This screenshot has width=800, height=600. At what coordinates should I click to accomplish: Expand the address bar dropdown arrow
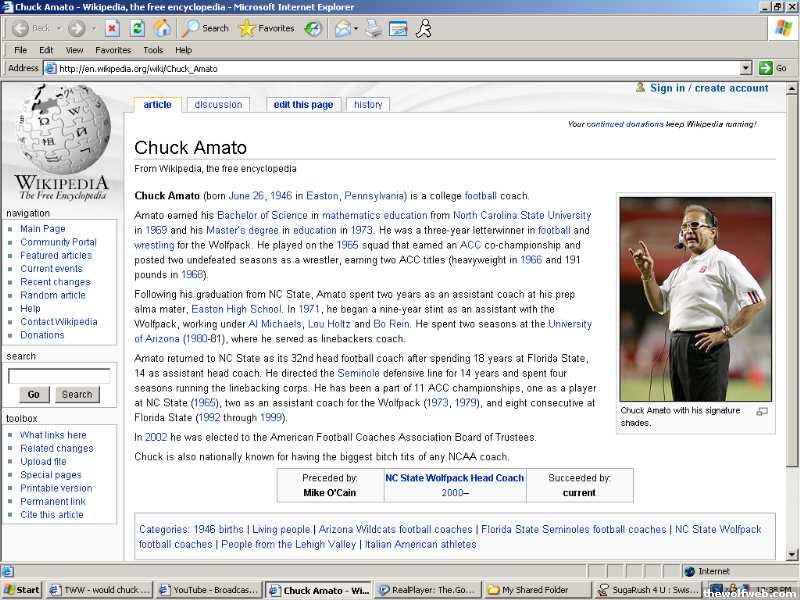745,68
